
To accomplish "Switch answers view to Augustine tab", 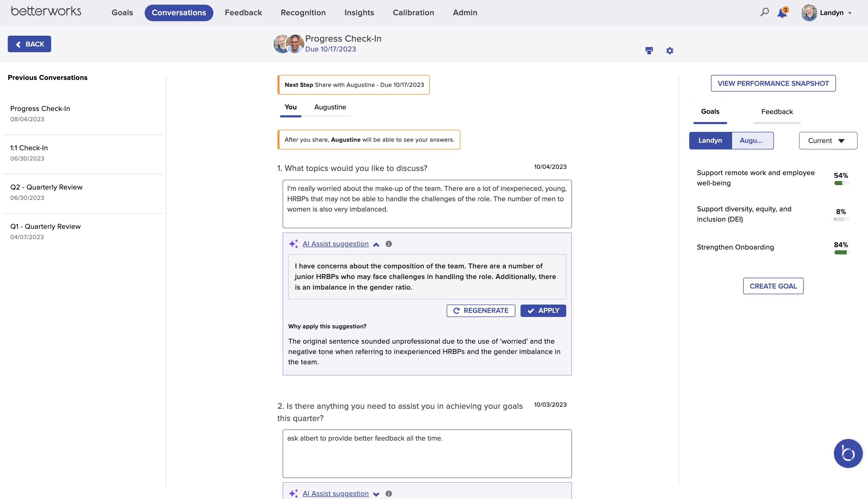I will 330,107.
